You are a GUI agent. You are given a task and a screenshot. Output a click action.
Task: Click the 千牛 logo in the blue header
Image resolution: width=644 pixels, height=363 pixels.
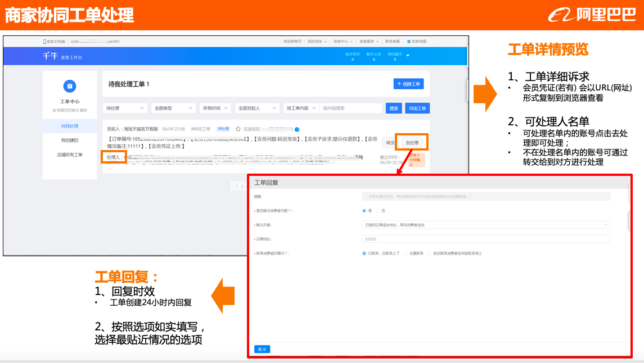click(x=50, y=56)
